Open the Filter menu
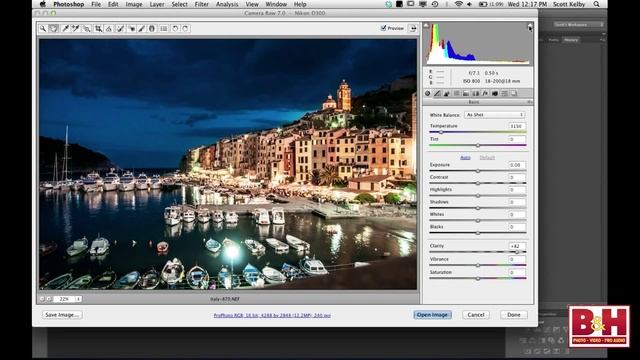This screenshot has width=640, height=360. pyautogui.click(x=202, y=4)
